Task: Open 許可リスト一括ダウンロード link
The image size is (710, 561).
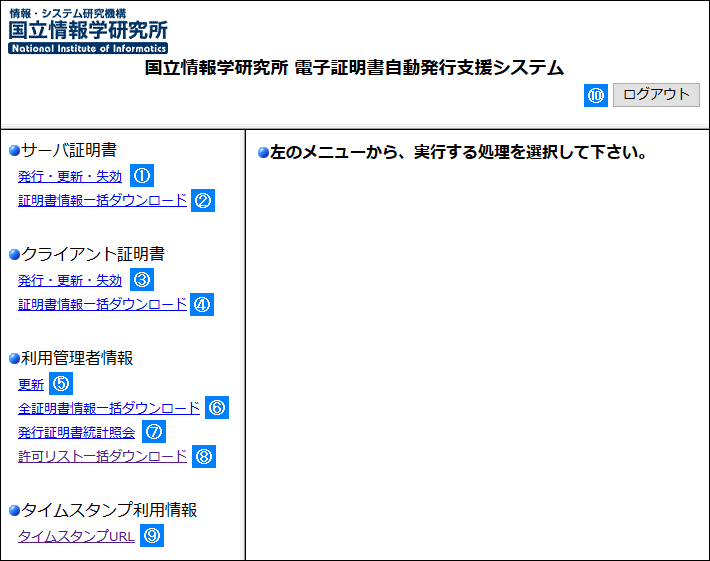Action: click(x=102, y=456)
